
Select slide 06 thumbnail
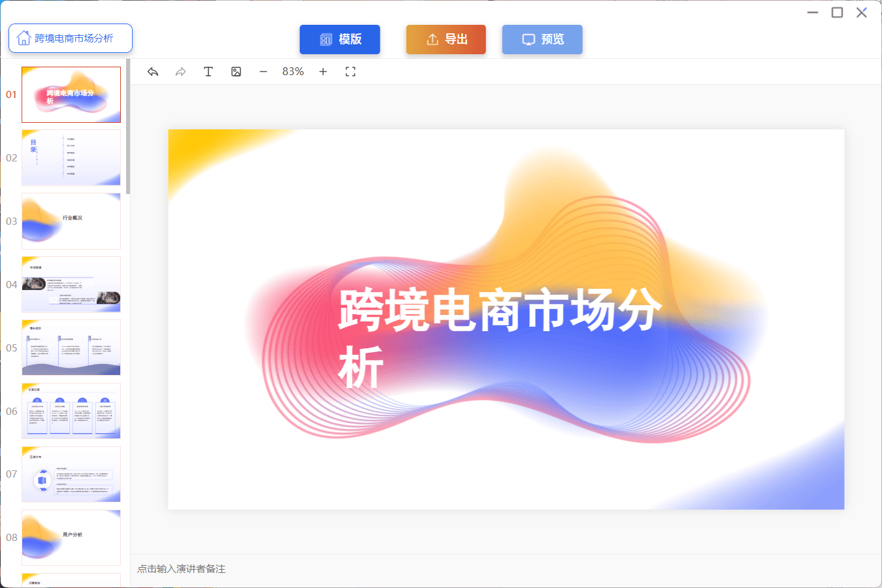click(x=71, y=411)
